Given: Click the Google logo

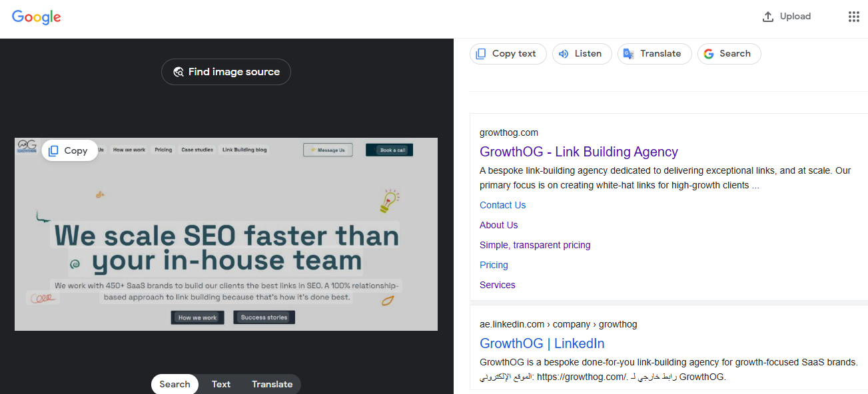Looking at the screenshot, I should [37, 17].
